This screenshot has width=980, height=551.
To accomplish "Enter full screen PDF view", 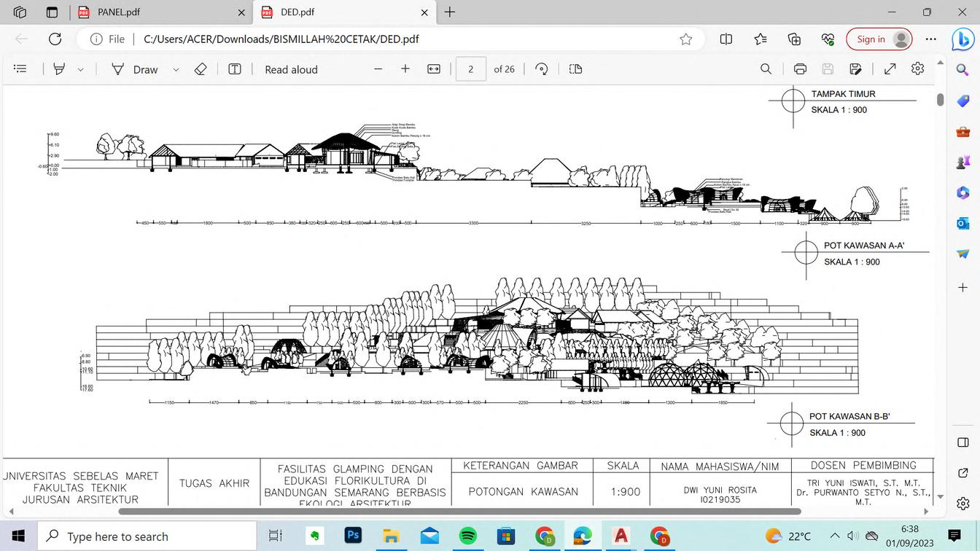I will 890,69.
